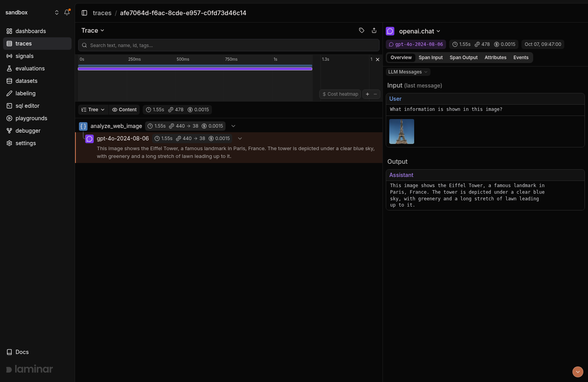Click the trace ID in breadcrumb
This screenshot has width=588, height=382.
pos(183,13)
